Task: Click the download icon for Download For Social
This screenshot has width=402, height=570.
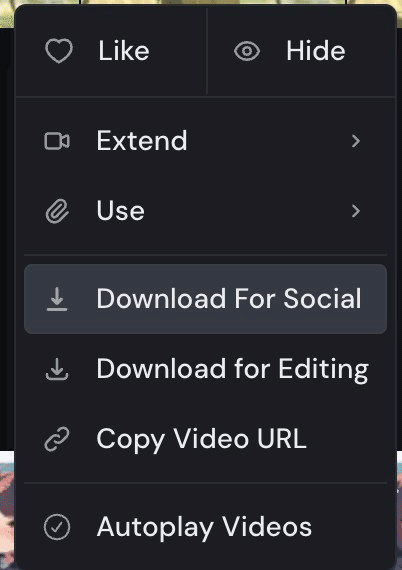Action: coord(57,299)
